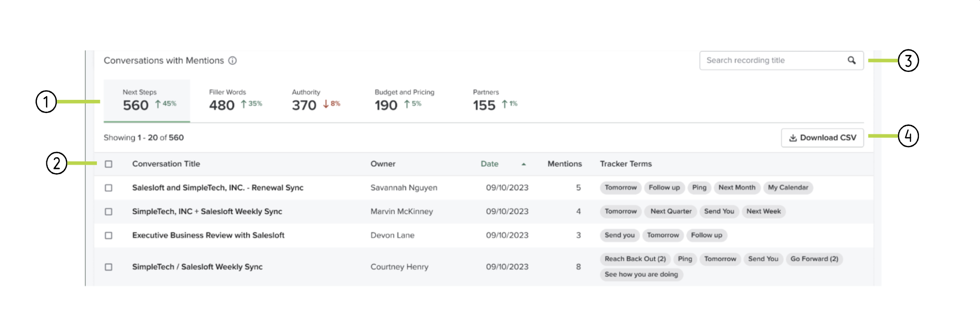Click the My Calendar tracker term tag

(788, 188)
